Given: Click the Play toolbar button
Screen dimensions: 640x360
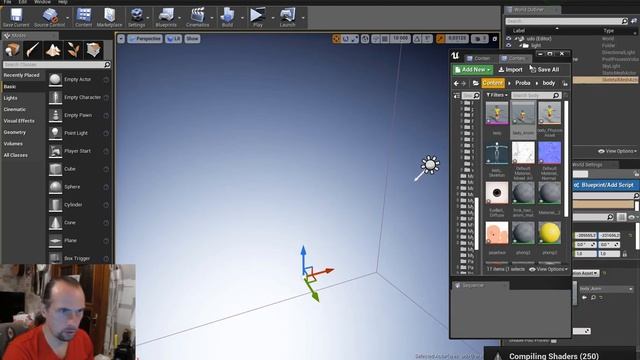Looking at the screenshot, I should tap(258, 17).
